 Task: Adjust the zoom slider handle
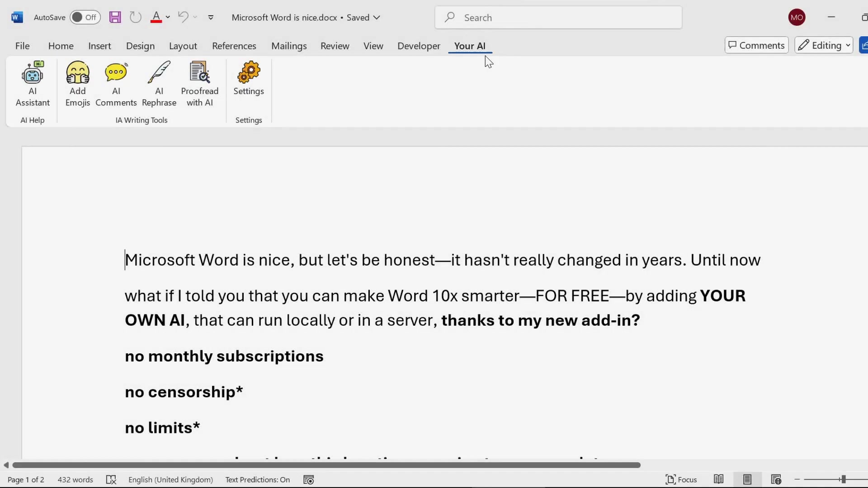(843, 479)
